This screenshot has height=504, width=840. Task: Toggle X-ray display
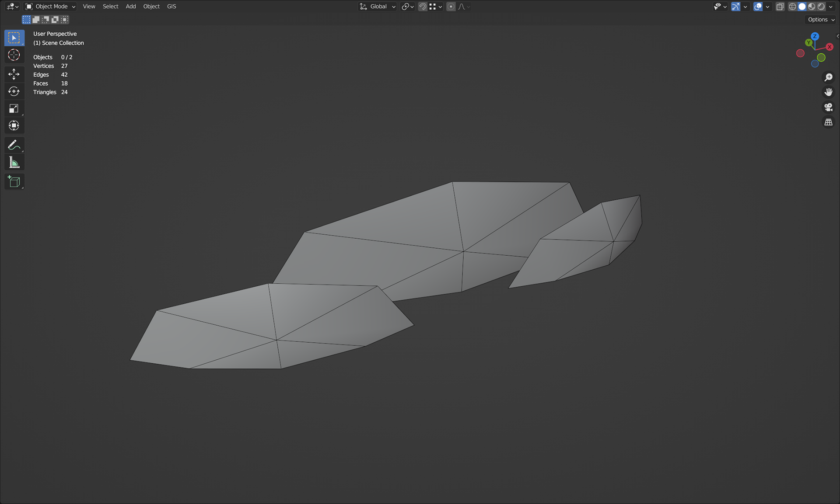(x=780, y=7)
